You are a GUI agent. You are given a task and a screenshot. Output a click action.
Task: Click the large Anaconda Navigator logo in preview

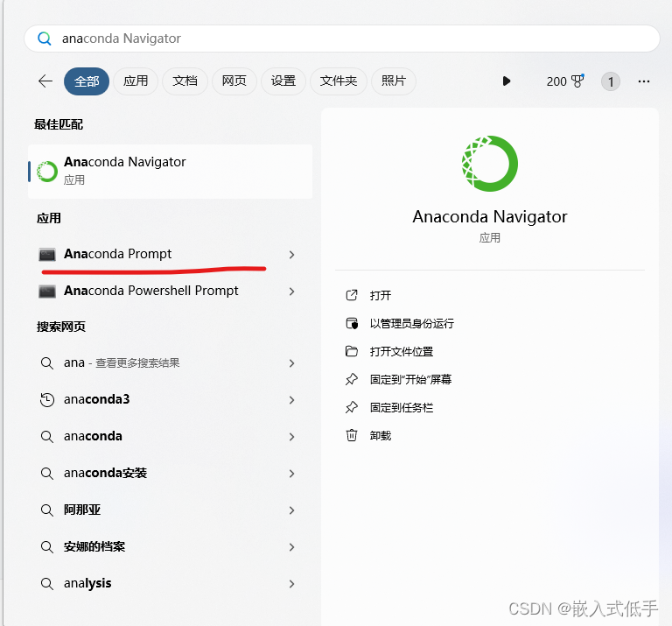490,164
